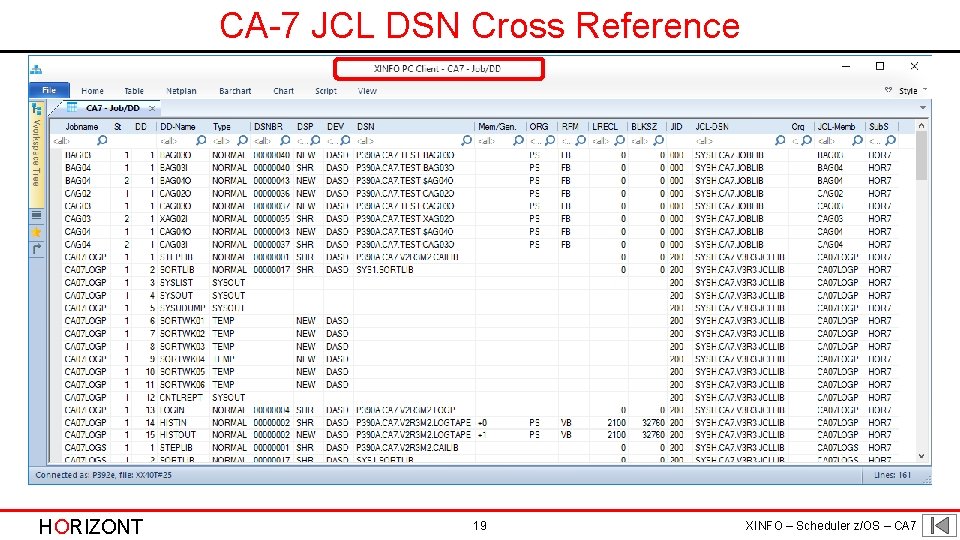Click the 'Lines: 161' status bar entry
Screen dimensions: 960x540
coord(893,475)
